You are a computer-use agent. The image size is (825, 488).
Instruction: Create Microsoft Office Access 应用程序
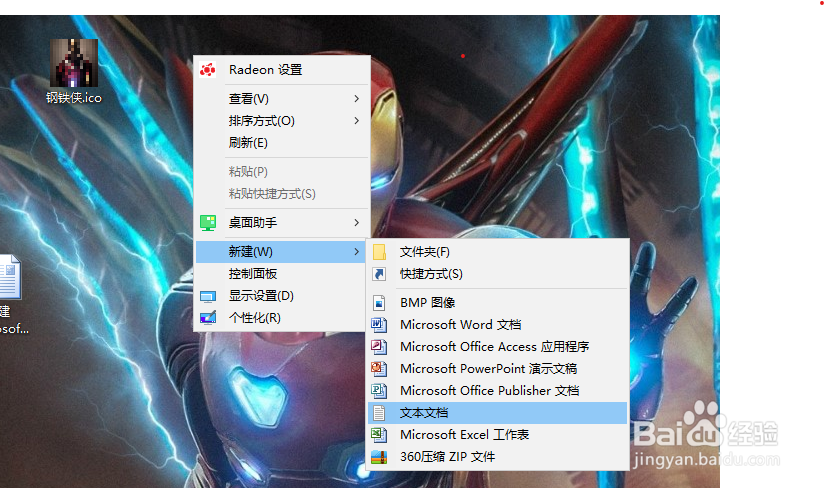497,347
